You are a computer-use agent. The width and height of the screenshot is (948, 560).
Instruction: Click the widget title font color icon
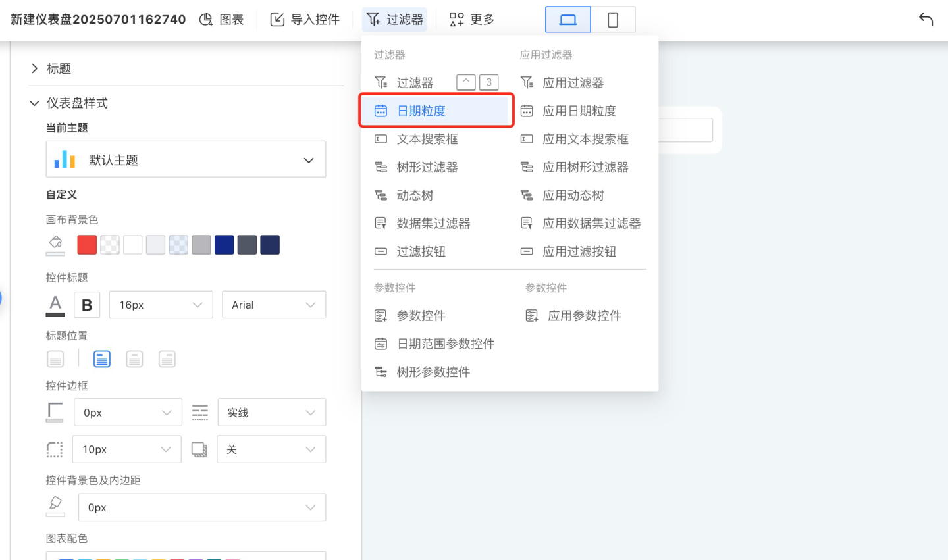tap(55, 305)
